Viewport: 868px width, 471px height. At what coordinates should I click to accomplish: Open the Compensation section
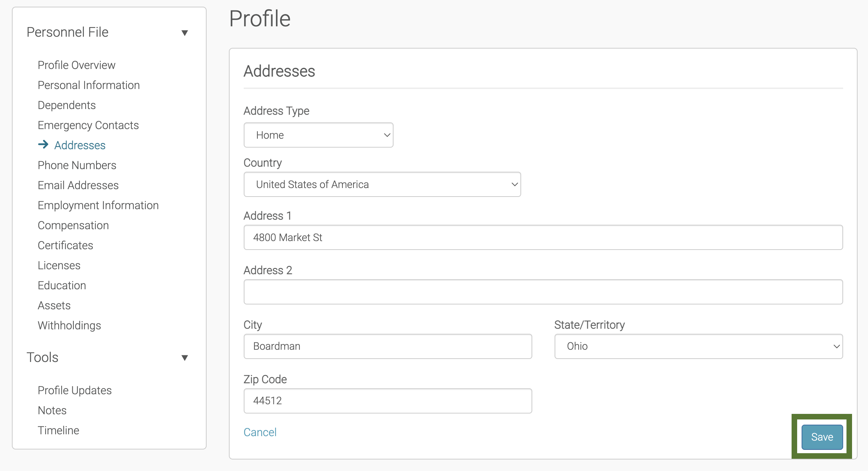[73, 225]
